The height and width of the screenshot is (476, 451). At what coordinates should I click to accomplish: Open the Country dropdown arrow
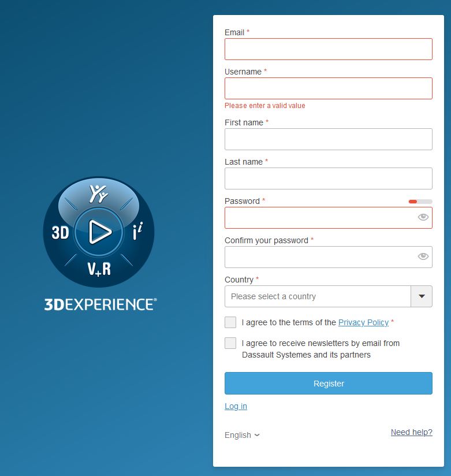pos(421,296)
